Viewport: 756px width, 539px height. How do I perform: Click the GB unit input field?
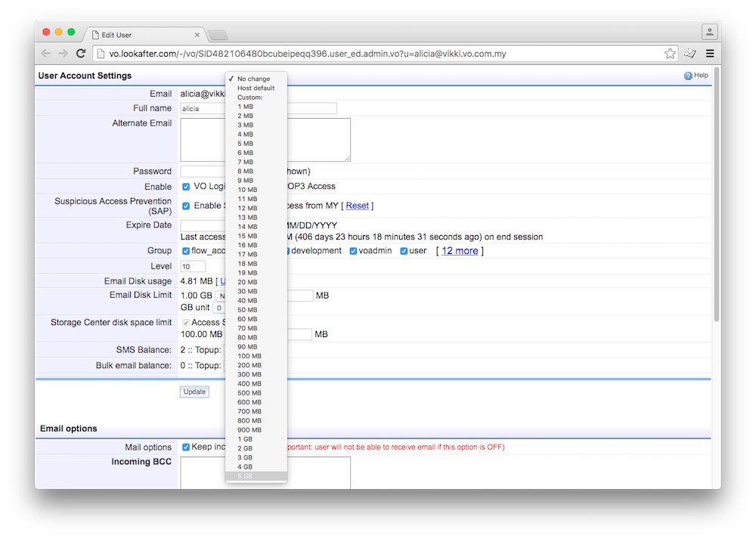pyautogui.click(x=219, y=308)
